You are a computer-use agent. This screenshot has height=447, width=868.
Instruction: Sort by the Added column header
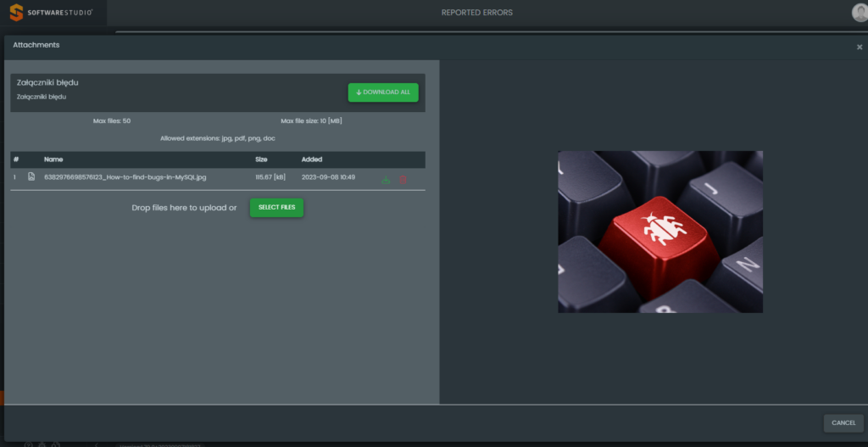point(311,159)
